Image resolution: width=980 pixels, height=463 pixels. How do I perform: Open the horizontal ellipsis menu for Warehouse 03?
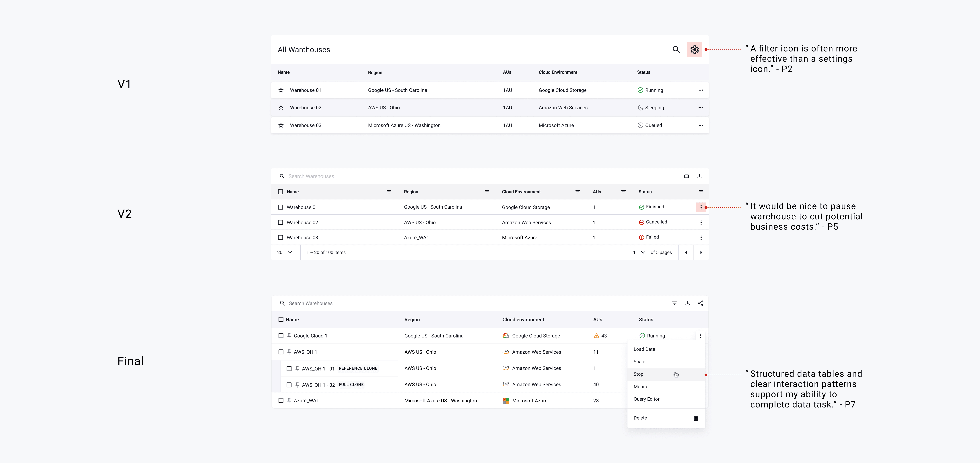click(700, 125)
